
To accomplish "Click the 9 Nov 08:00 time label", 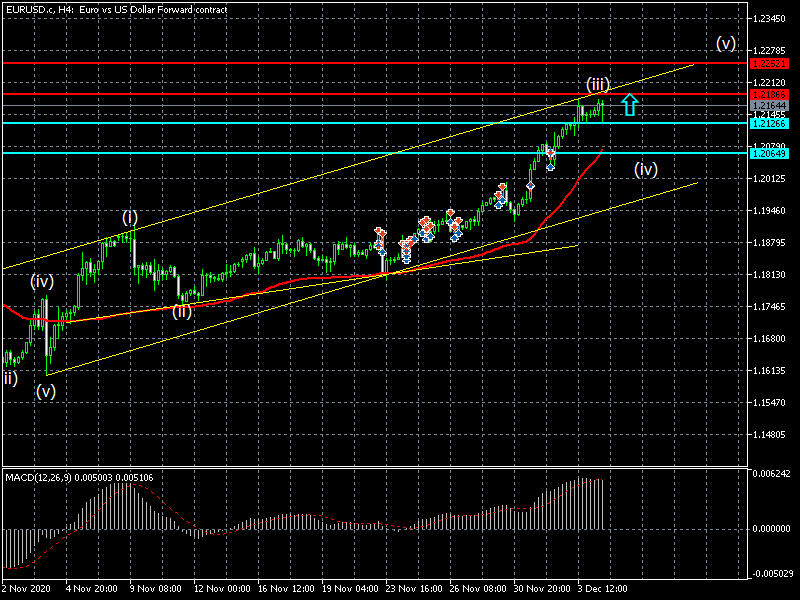I will [x=154, y=590].
